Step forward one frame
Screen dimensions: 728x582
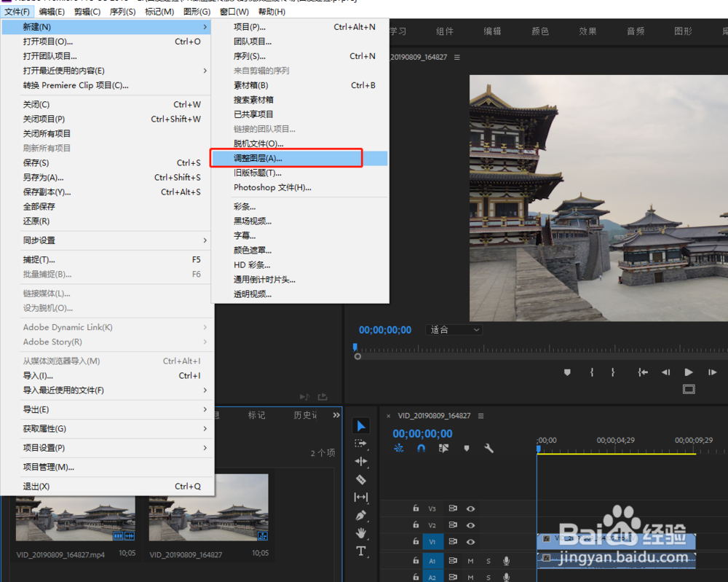coord(712,372)
